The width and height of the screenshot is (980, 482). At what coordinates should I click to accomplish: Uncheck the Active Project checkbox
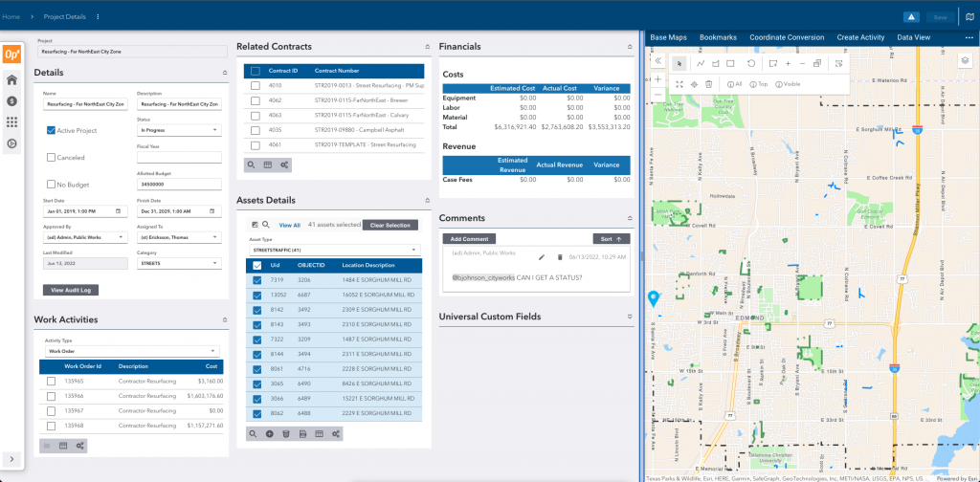pyautogui.click(x=52, y=130)
